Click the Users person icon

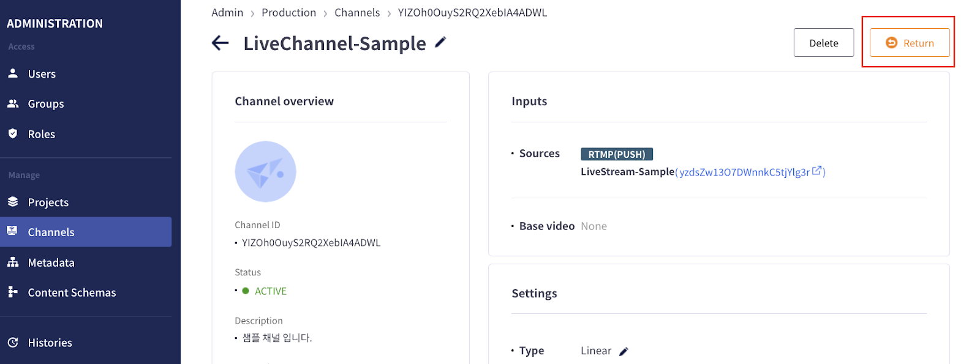click(13, 73)
